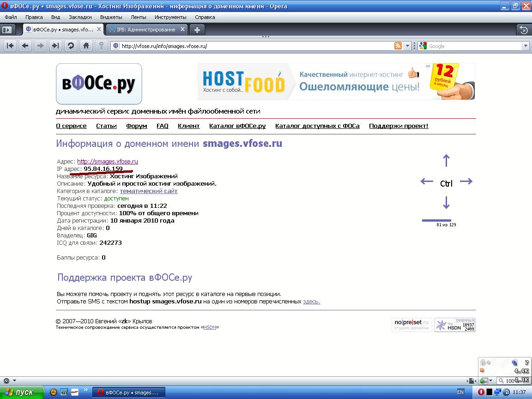This screenshot has height=399, width=532.
Task: Go to the Home page icon
Action: (x=86, y=46)
